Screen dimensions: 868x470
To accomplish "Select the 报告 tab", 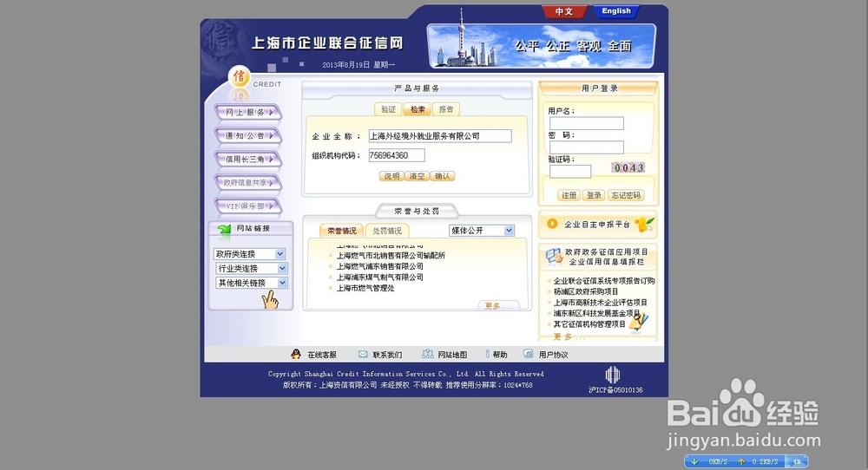I will [446, 109].
